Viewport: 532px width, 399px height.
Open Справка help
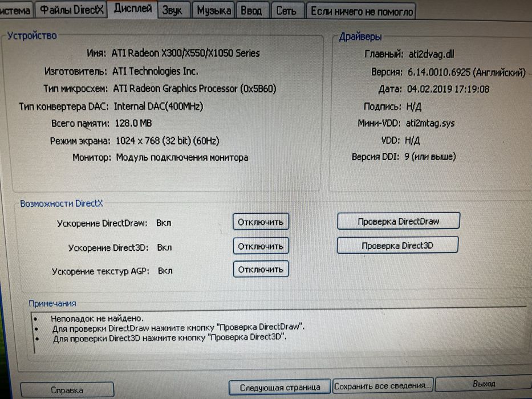coord(67,390)
